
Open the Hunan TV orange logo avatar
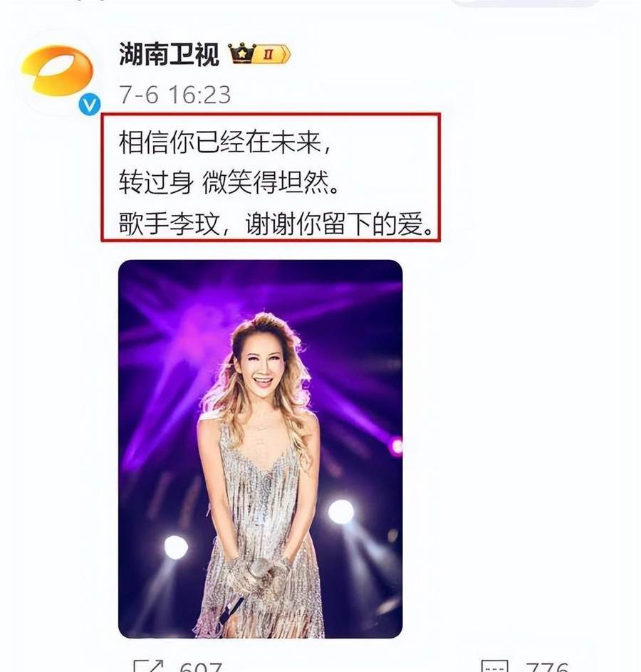57,72
